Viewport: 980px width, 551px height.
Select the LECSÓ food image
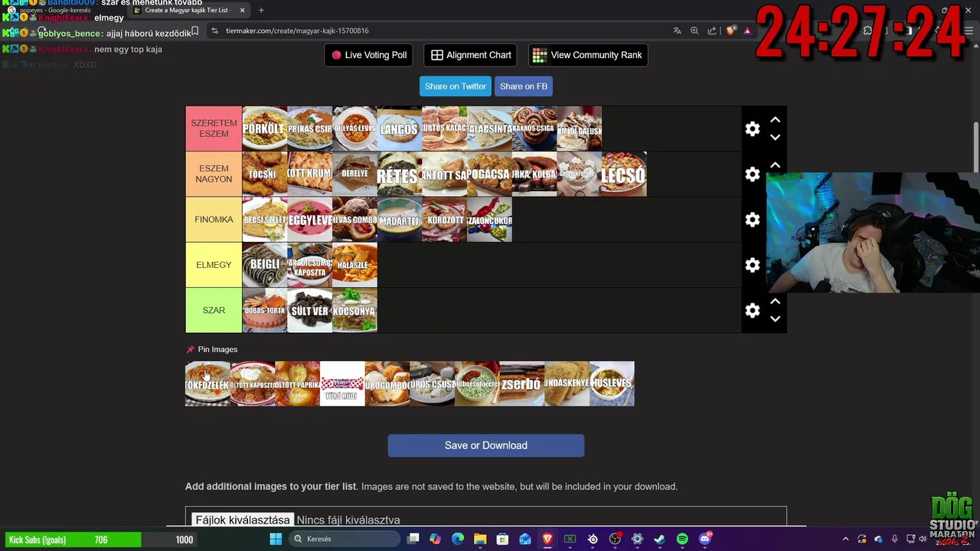point(624,174)
